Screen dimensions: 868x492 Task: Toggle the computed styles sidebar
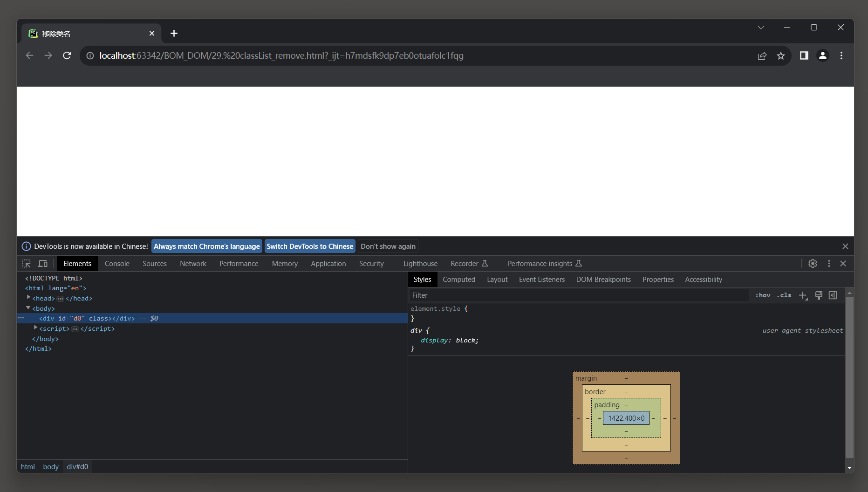[x=833, y=295]
